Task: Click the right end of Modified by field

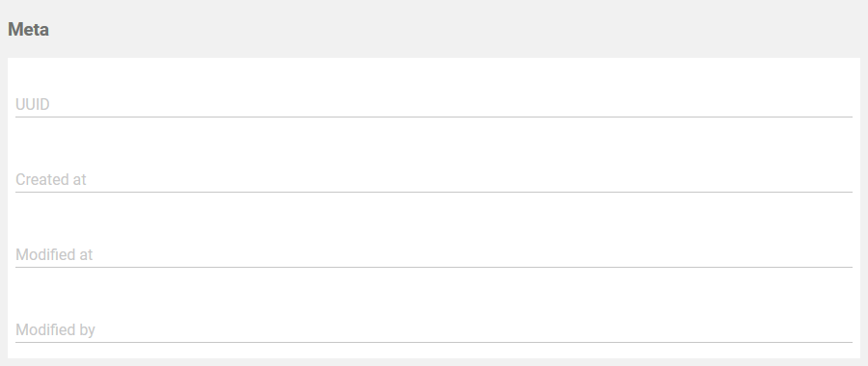Action: pyautogui.click(x=841, y=330)
